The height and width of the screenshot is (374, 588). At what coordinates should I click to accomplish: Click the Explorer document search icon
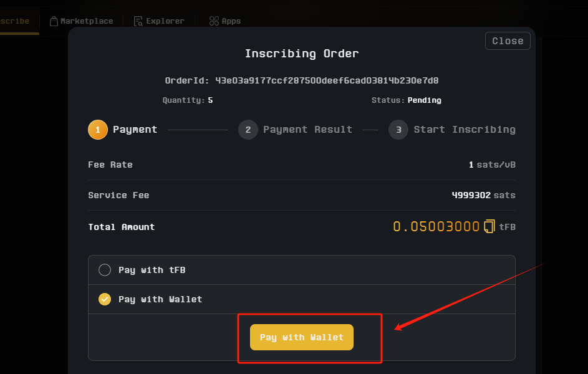point(138,21)
